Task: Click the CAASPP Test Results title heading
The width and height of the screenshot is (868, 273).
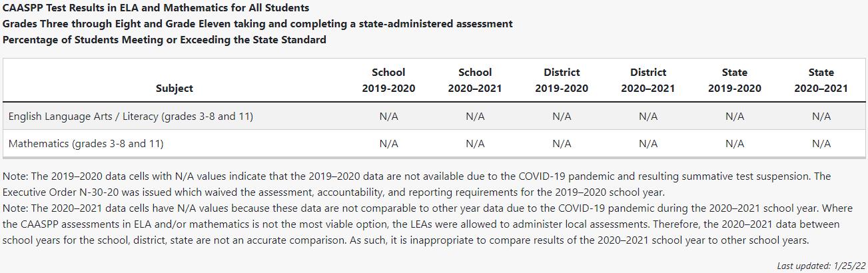Action: pyautogui.click(x=156, y=8)
